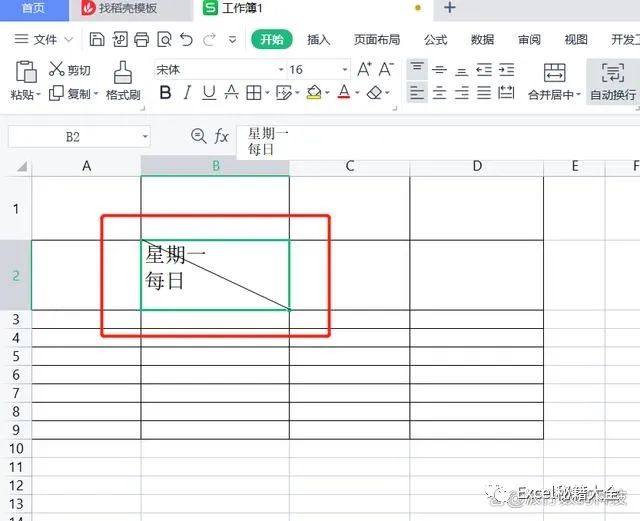The height and width of the screenshot is (521, 640).
Task: Increase font size with A+ icon
Action: pos(364,69)
